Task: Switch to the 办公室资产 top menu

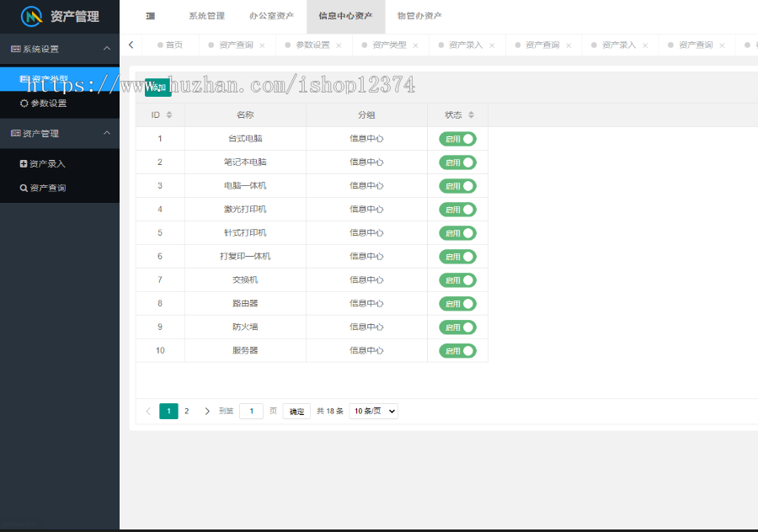Action: pos(272,16)
